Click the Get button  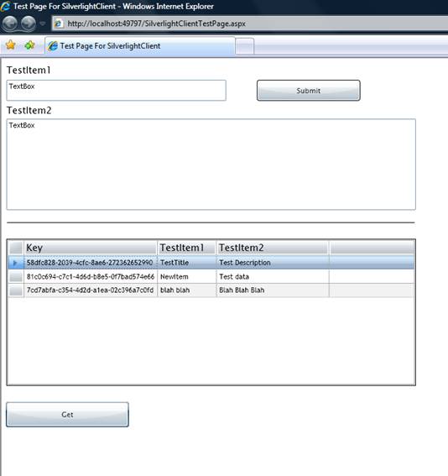67,415
